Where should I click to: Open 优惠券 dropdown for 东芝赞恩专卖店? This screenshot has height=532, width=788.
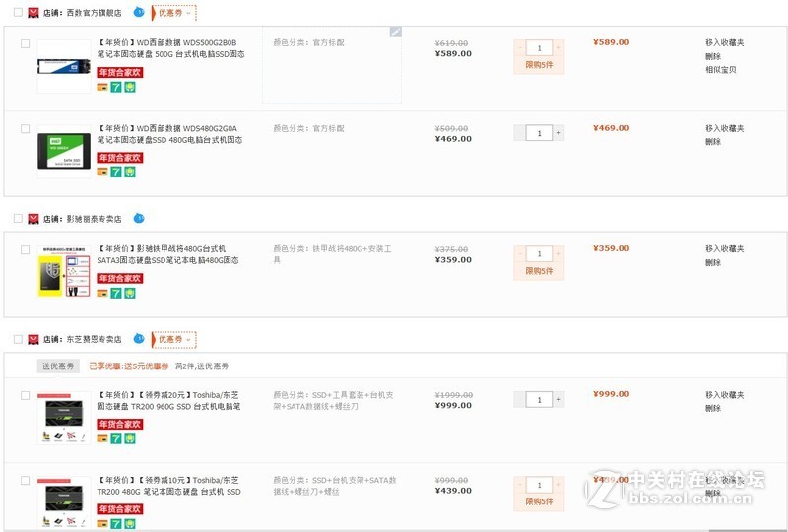(x=174, y=340)
